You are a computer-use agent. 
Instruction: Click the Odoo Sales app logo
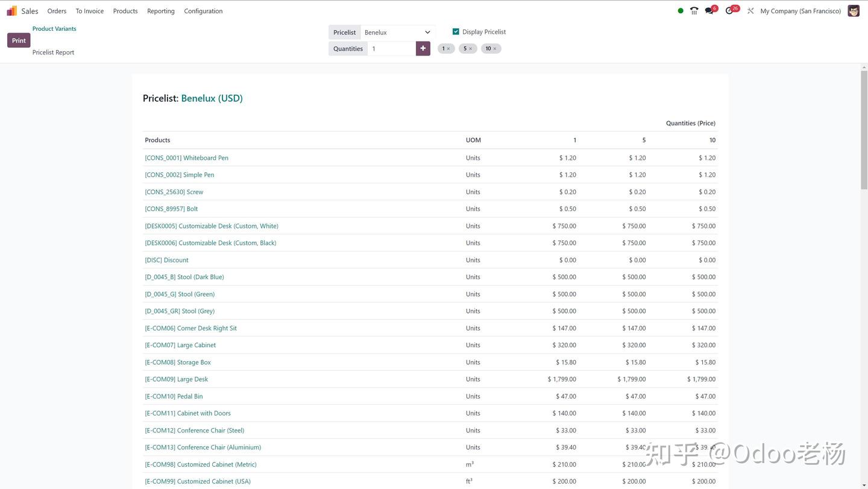12,11
